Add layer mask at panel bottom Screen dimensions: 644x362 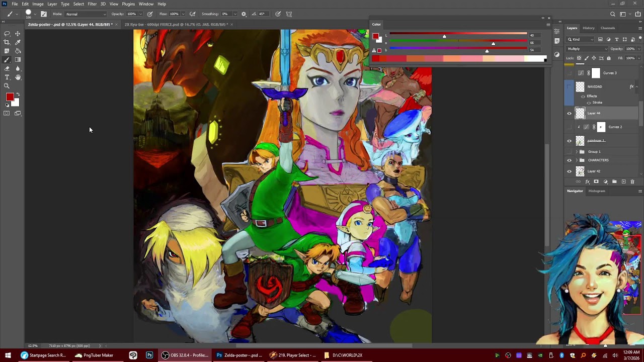596,182
